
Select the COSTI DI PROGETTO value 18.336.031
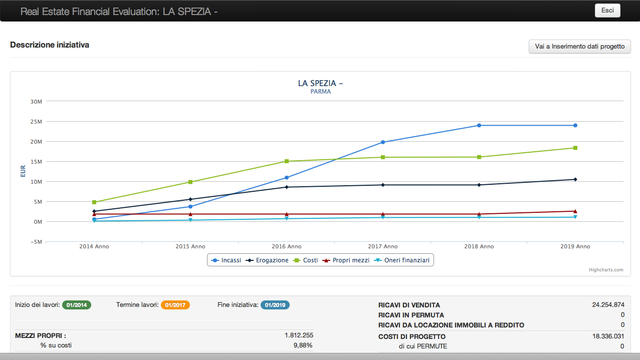coord(608,336)
